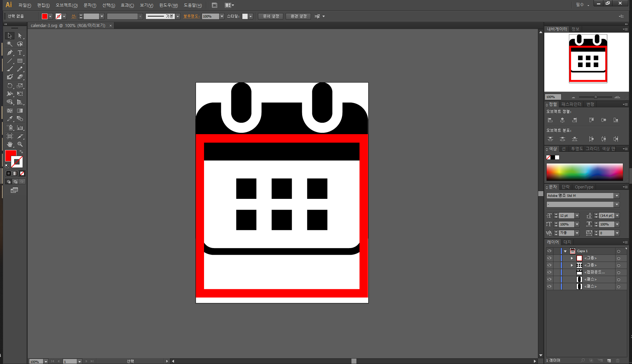Open the zoom level dropdown in status bar
The width and height of the screenshot is (632, 364).
46,361
